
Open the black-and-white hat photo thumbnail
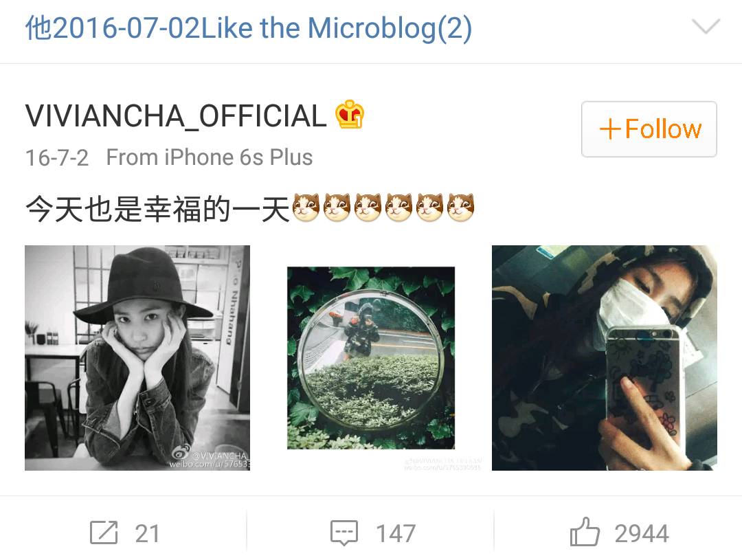137,358
